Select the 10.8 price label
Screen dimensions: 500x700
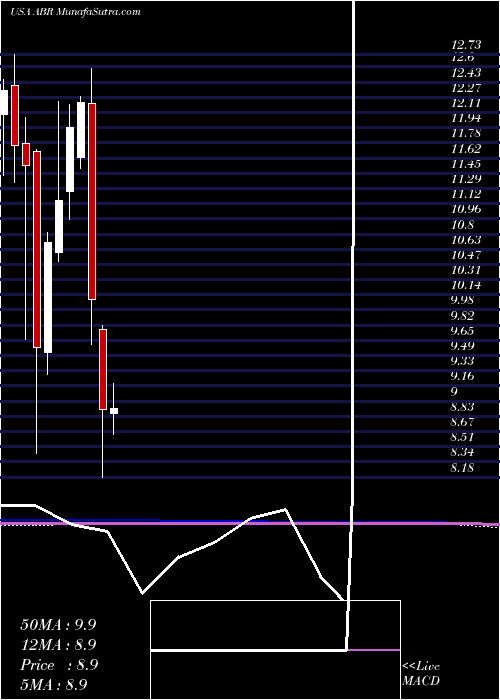[462, 225]
